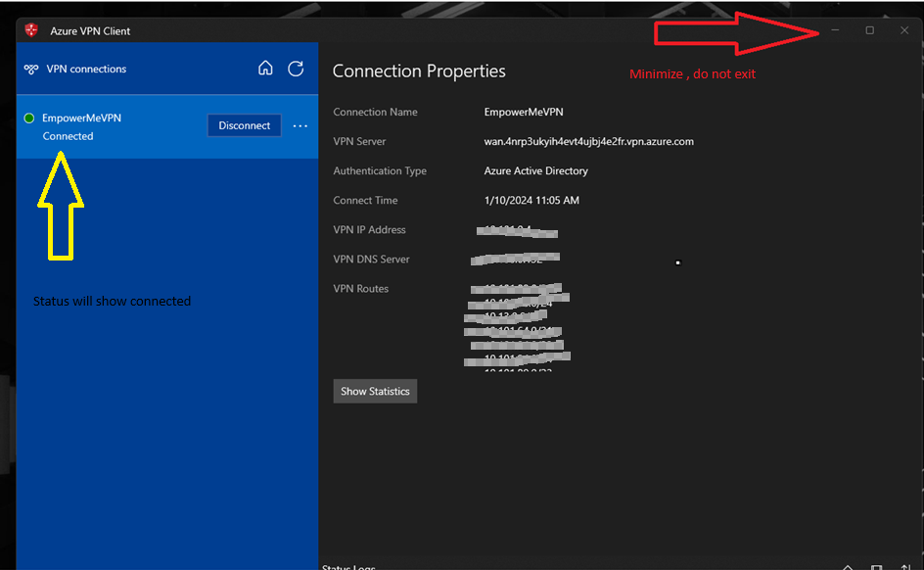Expand the Status Logs panel chevron
This screenshot has height=570, width=924.
point(848,566)
